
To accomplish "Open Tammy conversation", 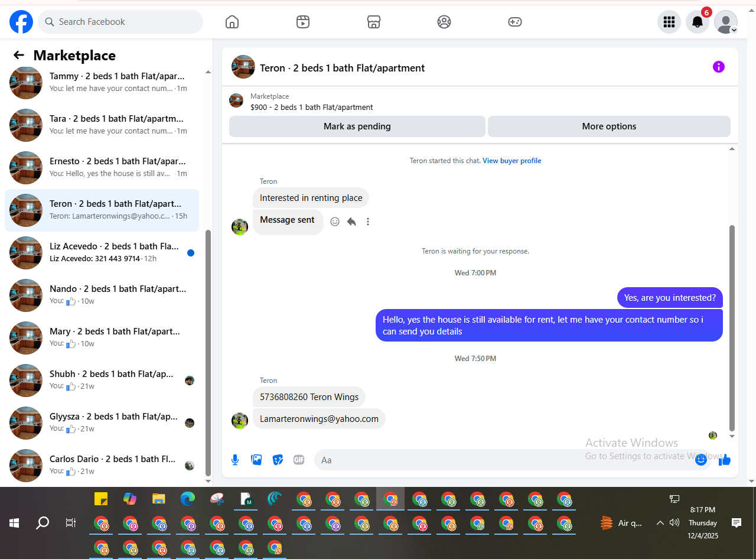I will [102, 83].
